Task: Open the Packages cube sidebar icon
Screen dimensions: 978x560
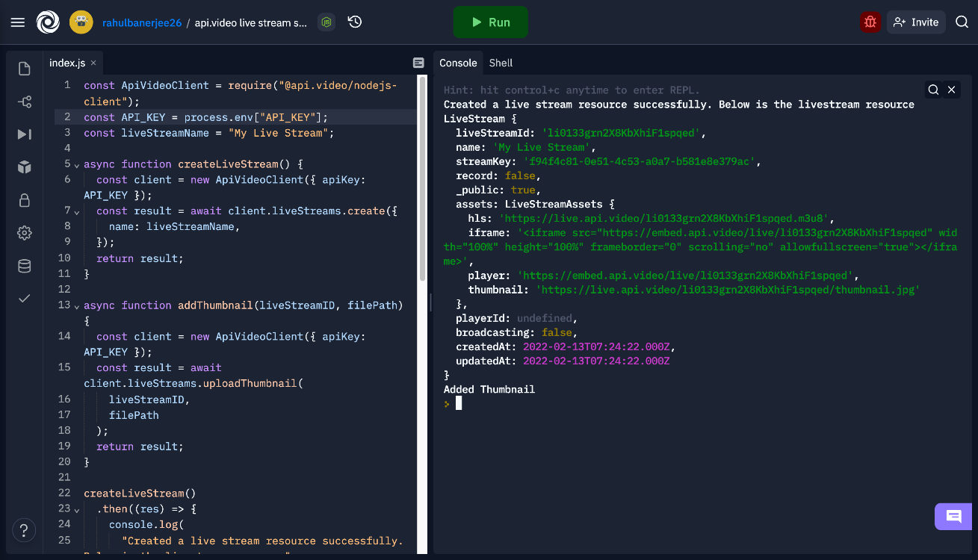Action: coord(25,167)
